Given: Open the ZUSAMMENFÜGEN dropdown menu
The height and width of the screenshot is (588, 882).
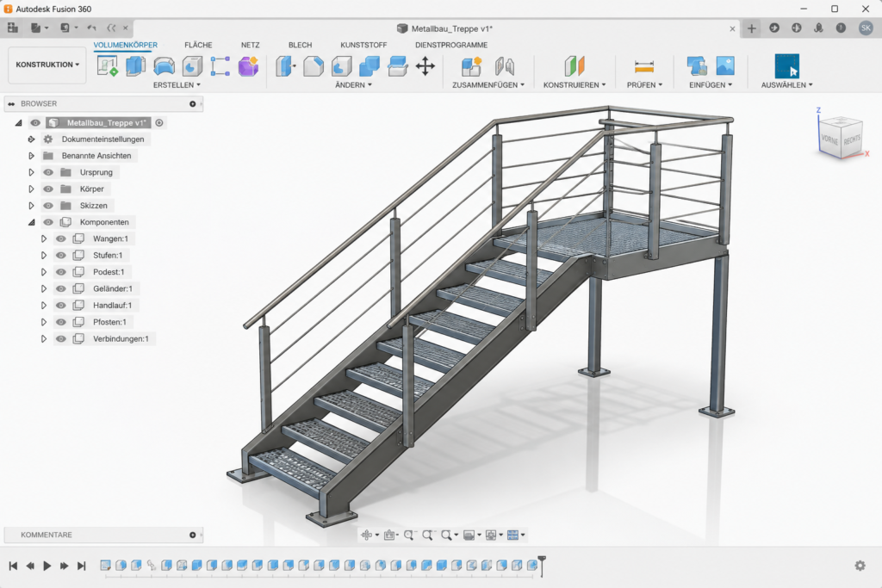Looking at the screenshot, I should pyautogui.click(x=488, y=85).
